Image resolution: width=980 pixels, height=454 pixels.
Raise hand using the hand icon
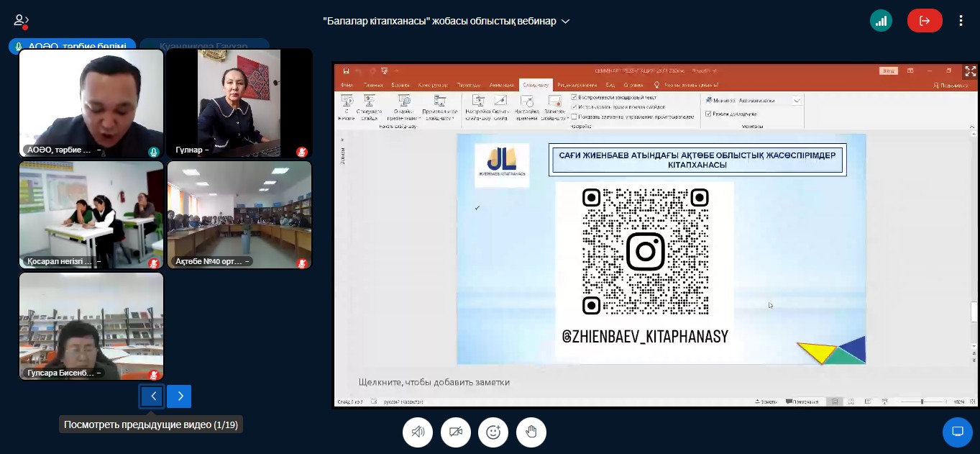531,432
